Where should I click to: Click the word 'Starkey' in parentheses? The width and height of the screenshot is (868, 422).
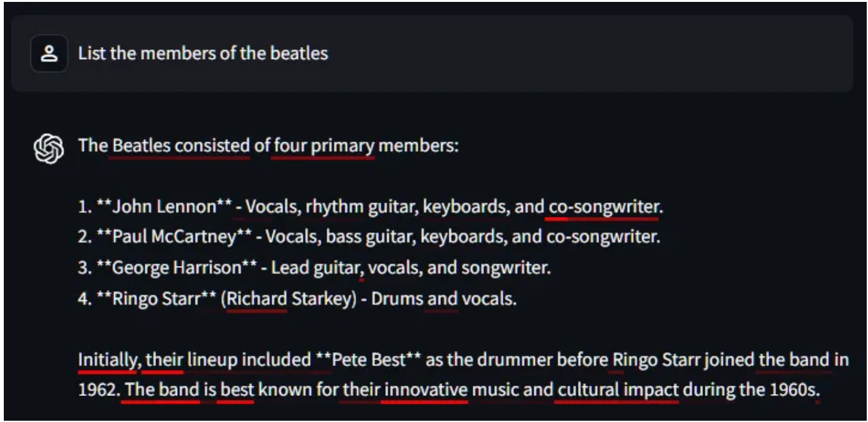[x=323, y=298]
